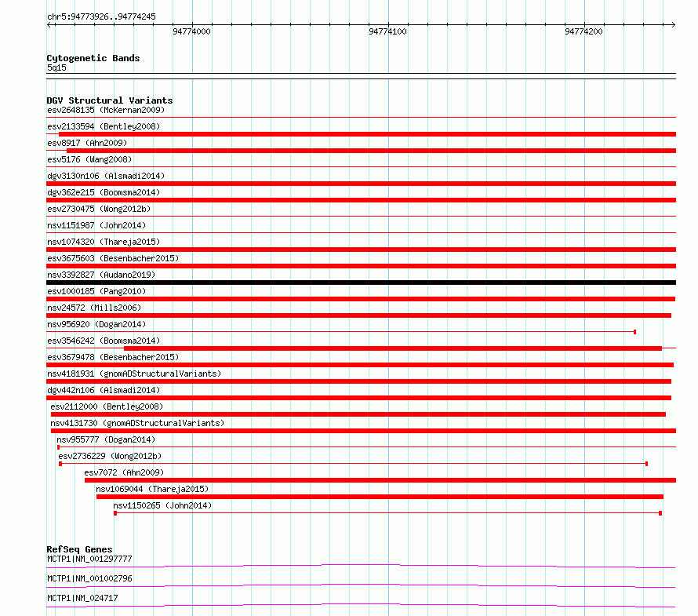This screenshot has width=698, height=616.
Task: Click the chr5:94773926..94774245 coordinate label
Action: 101,16
